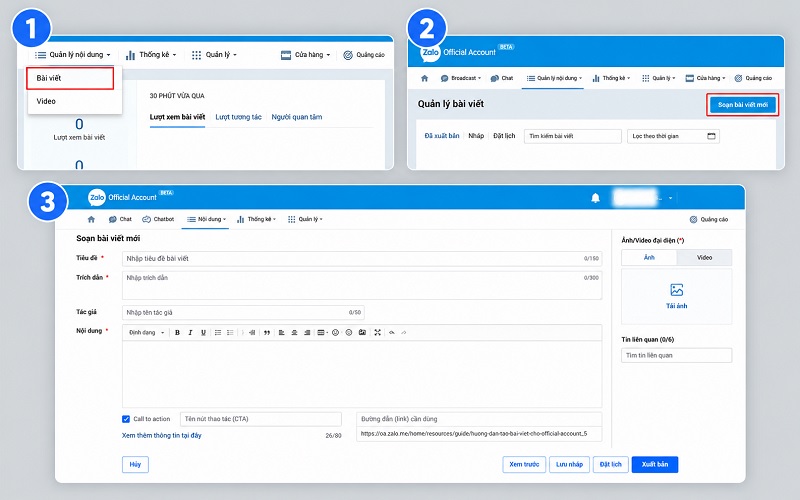The image size is (800, 500).
Task: Click Soạn bài viết mới button
Action: (x=742, y=105)
